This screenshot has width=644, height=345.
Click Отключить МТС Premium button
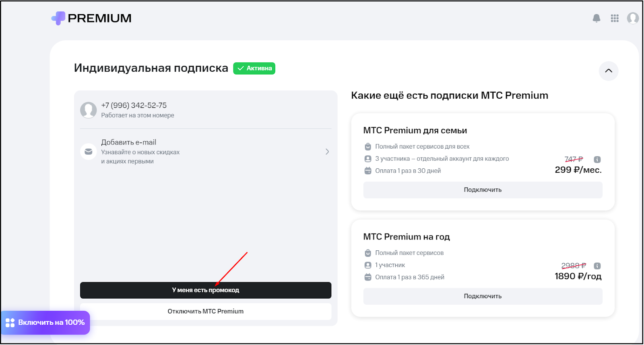click(x=206, y=311)
